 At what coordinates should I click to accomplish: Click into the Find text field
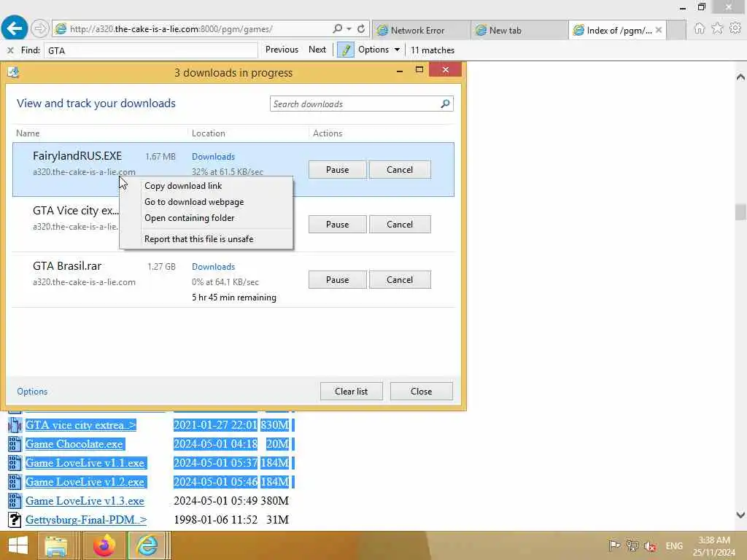(x=151, y=50)
